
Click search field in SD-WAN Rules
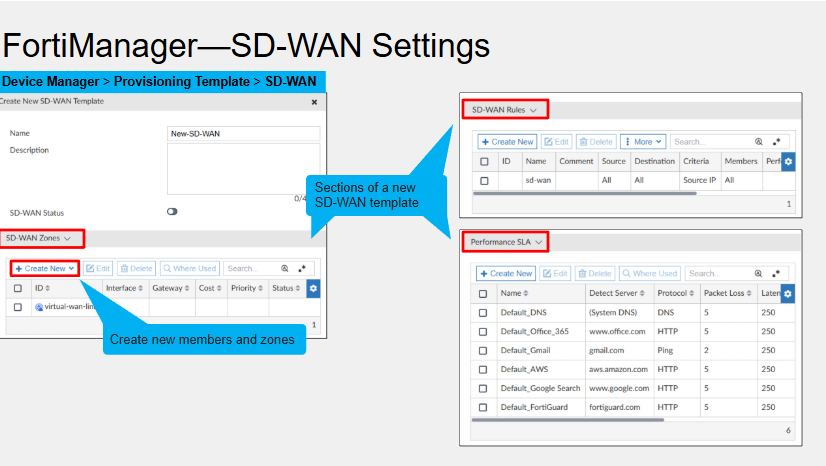coord(711,142)
